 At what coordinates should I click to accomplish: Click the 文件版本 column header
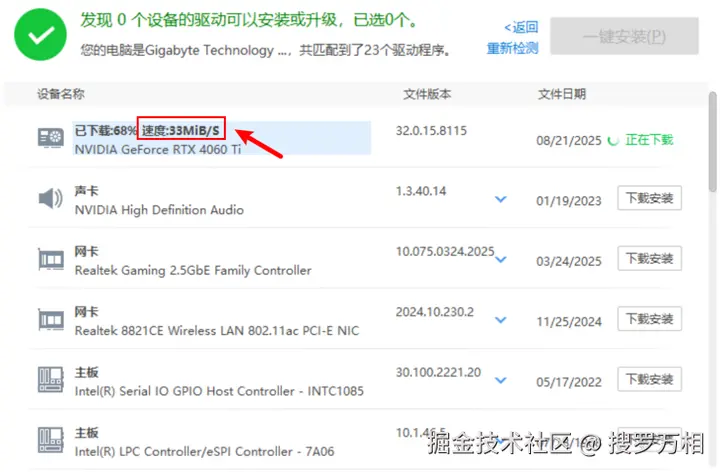(427, 94)
